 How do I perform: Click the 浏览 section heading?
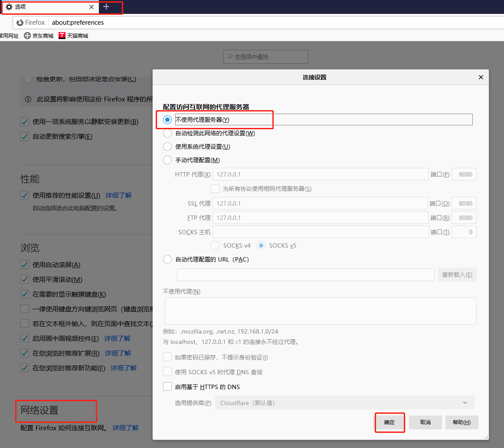[x=30, y=248]
